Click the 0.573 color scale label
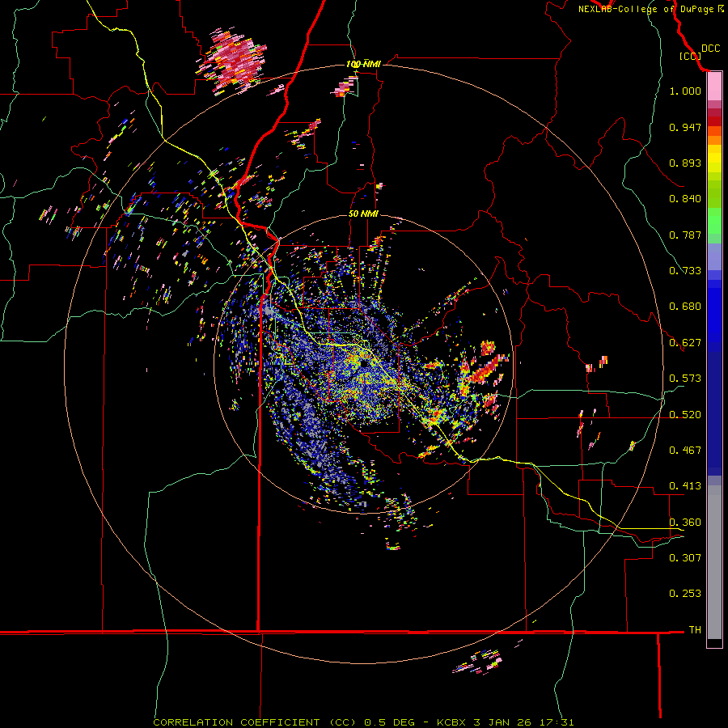This screenshot has width=728, height=728. [685, 379]
